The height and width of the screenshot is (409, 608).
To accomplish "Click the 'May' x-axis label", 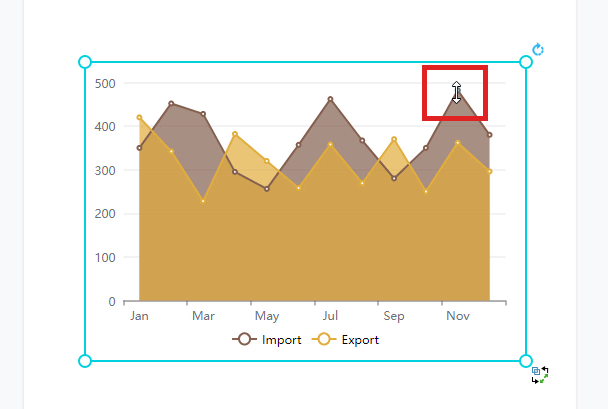I will [x=267, y=316].
